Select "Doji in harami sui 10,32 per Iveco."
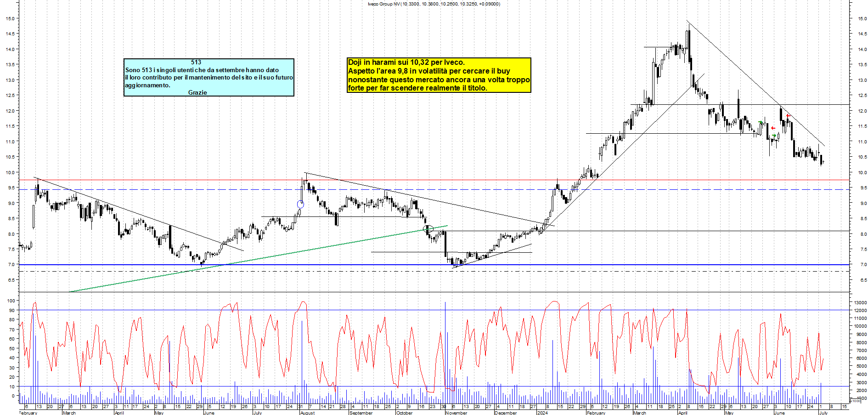868x415 pixels. pyautogui.click(x=406, y=63)
